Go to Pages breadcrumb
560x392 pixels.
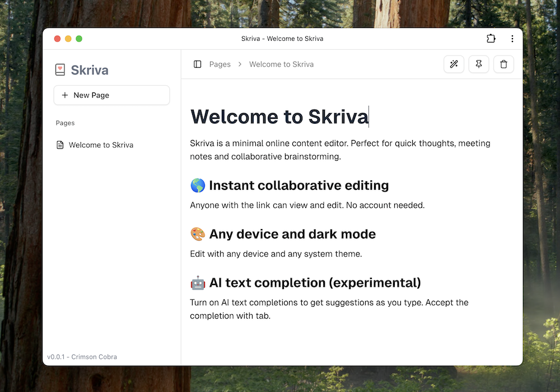220,64
